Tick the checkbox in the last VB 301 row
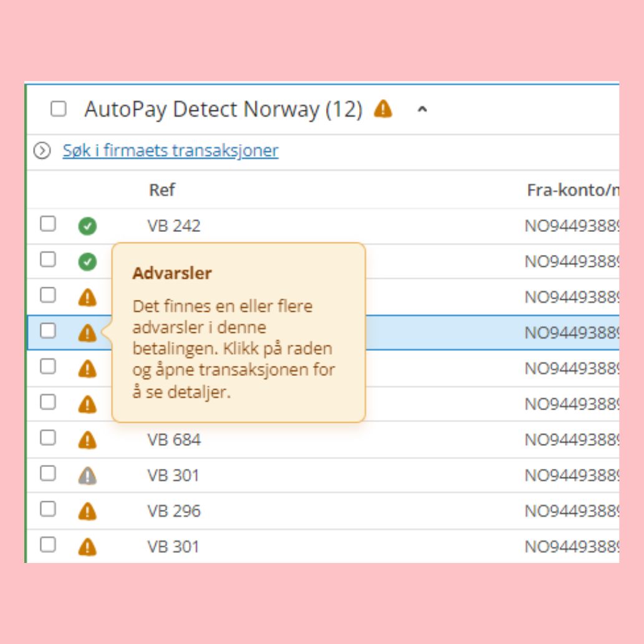Screen dimensions: 644x644 48,545
